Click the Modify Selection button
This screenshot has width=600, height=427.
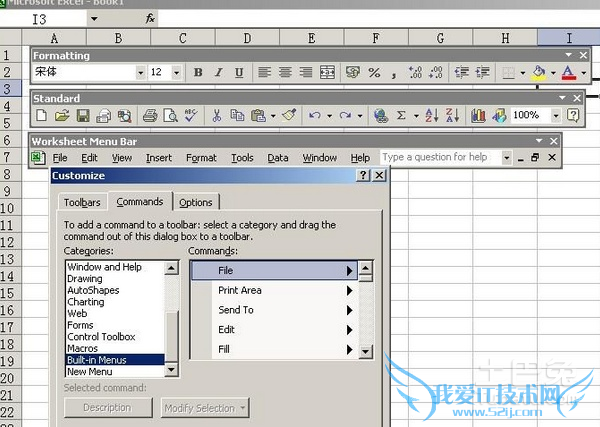[x=205, y=408]
